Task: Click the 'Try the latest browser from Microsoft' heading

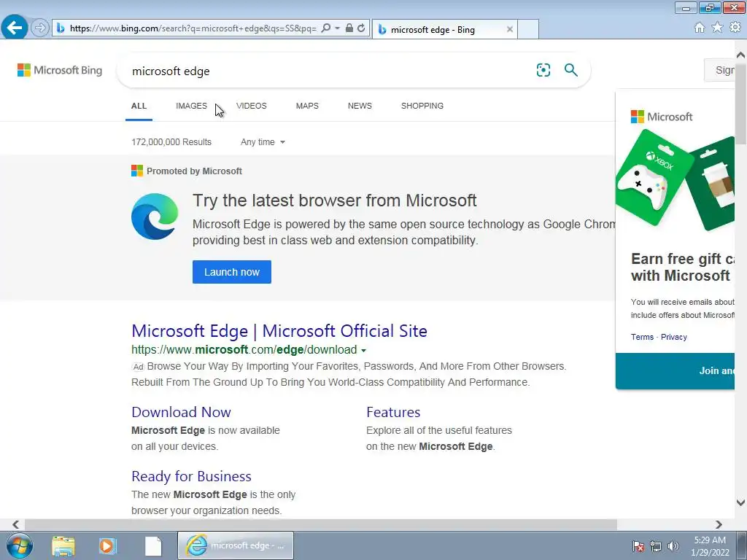Action: coord(334,201)
